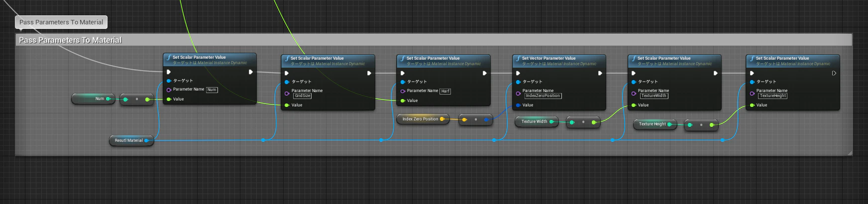Click green output pin of Num conversion node
This screenshot has height=204, width=868.
pyautogui.click(x=147, y=99)
